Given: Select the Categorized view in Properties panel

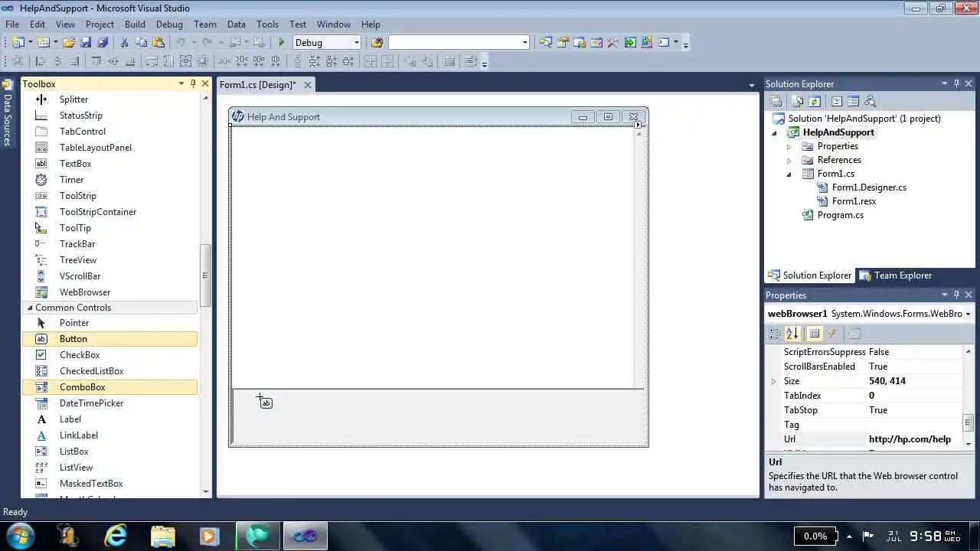Looking at the screenshot, I should pyautogui.click(x=775, y=333).
